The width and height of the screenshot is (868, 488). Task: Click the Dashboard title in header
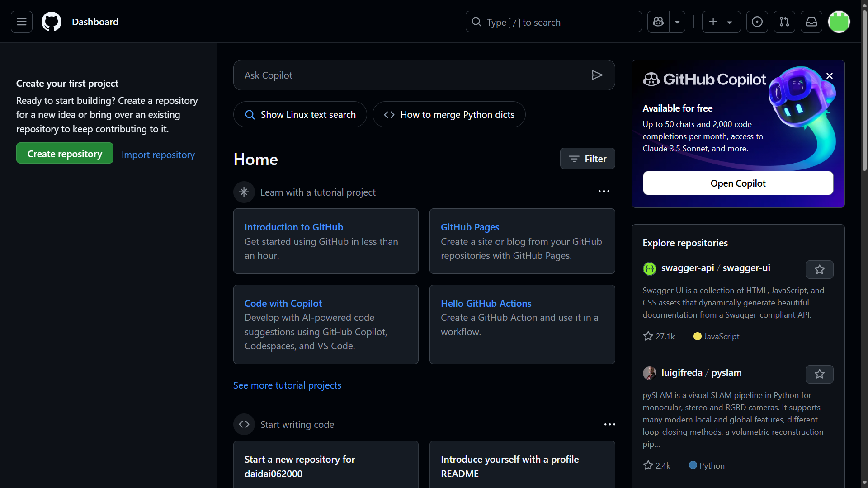click(x=95, y=22)
